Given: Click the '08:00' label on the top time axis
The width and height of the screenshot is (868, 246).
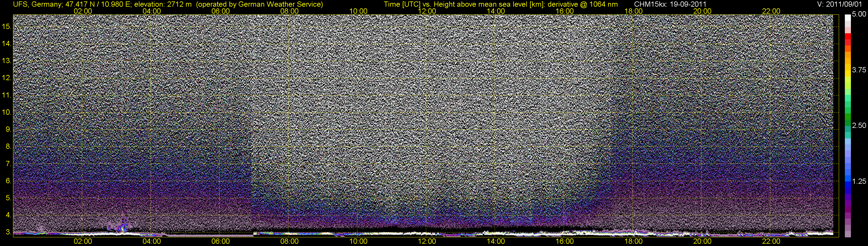Looking at the screenshot, I should pyautogui.click(x=289, y=11).
